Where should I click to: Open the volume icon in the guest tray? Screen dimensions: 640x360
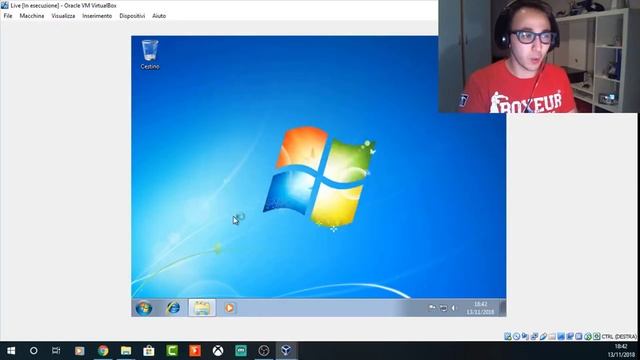click(x=453, y=308)
